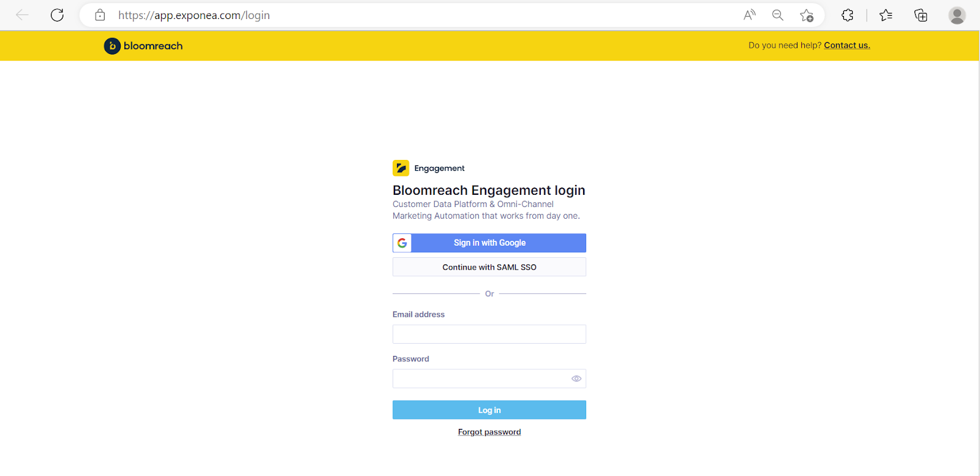
Task: Focus the Password field
Action: pos(489,379)
